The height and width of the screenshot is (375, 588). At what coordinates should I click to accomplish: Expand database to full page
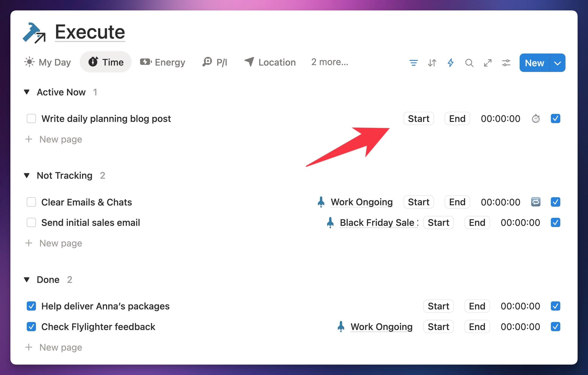[488, 63]
